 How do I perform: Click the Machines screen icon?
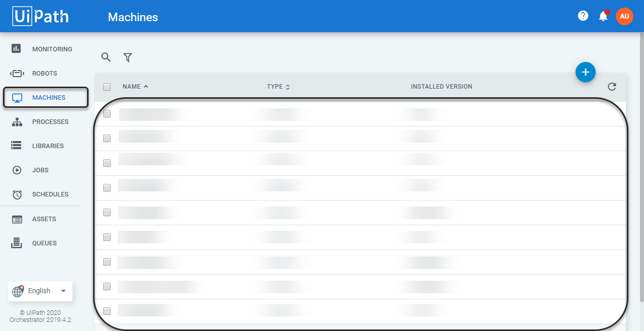click(x=17, y=98)
